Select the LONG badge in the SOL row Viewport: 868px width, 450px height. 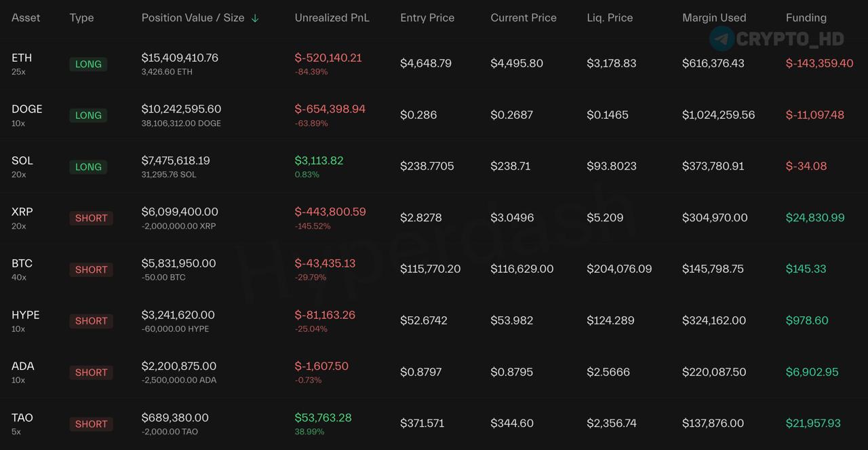(88, 167)
